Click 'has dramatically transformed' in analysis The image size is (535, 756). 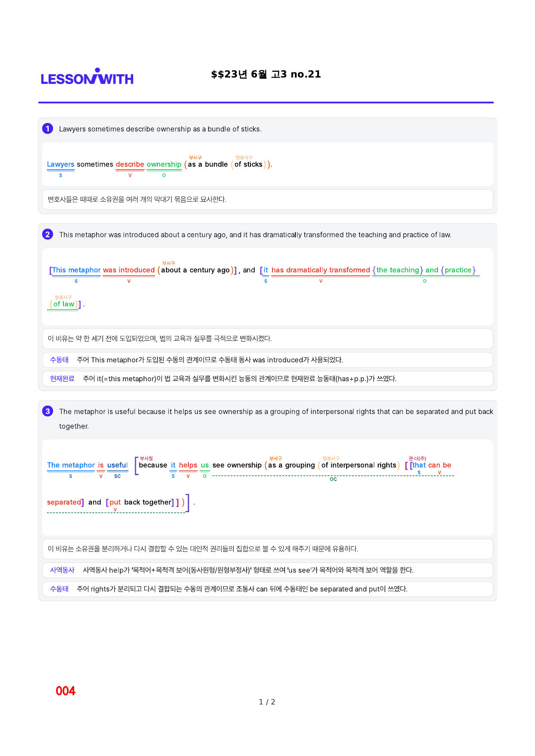[x=321, y=270]
